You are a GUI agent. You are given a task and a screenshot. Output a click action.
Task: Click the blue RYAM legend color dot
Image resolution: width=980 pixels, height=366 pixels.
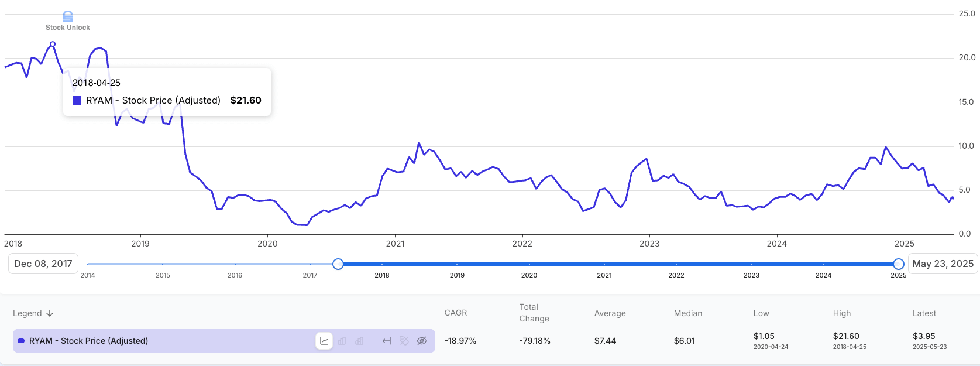tap(21, 341)
